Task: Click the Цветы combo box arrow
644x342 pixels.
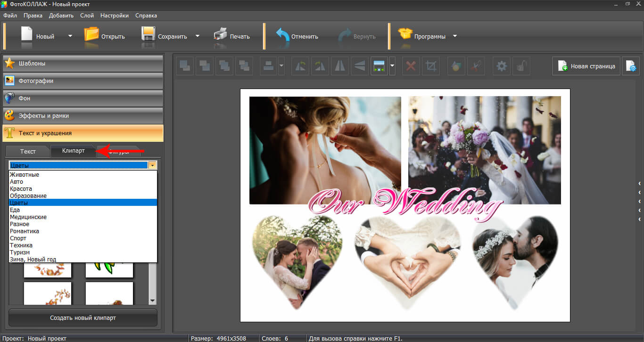Action: (x=152, y=165)
